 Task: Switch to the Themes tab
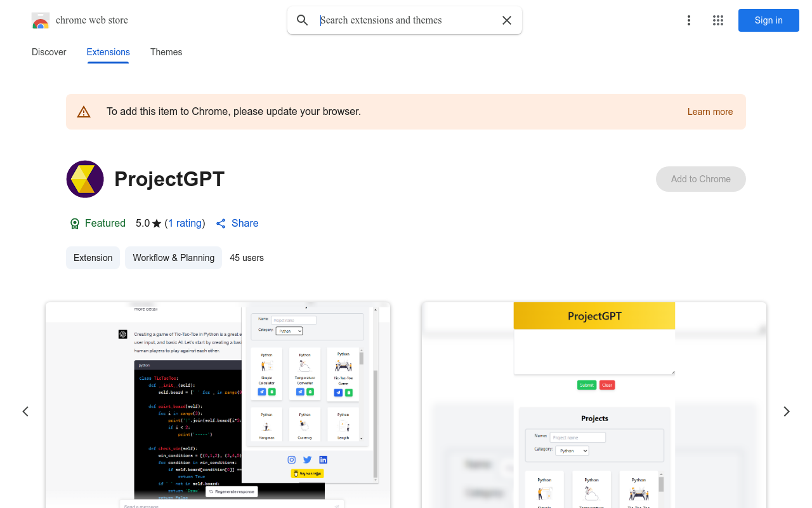166,52
